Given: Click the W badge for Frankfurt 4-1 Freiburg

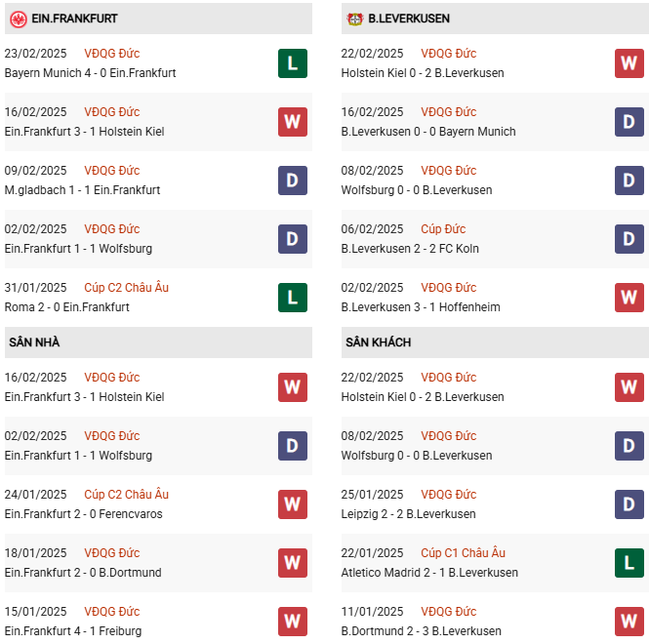Looking at the screenshot, I should tap(292, 622).
